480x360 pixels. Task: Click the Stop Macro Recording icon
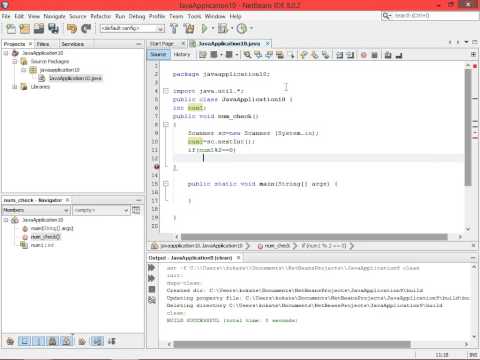(x=374, y=55)
